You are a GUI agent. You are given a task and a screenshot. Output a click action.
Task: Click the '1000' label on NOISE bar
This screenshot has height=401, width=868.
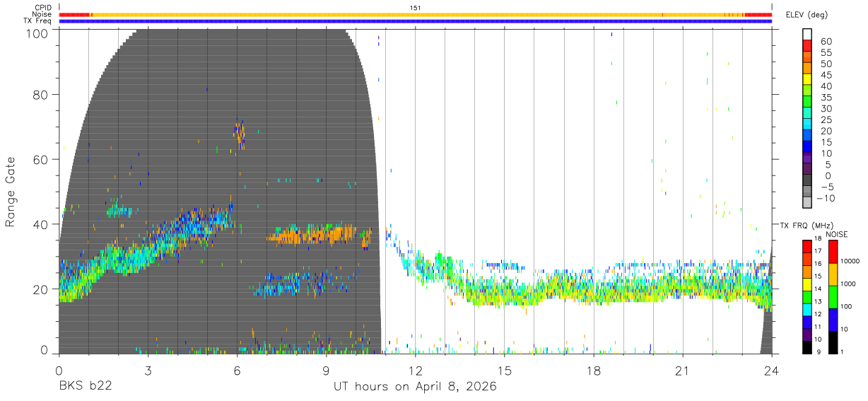[847, 283]
